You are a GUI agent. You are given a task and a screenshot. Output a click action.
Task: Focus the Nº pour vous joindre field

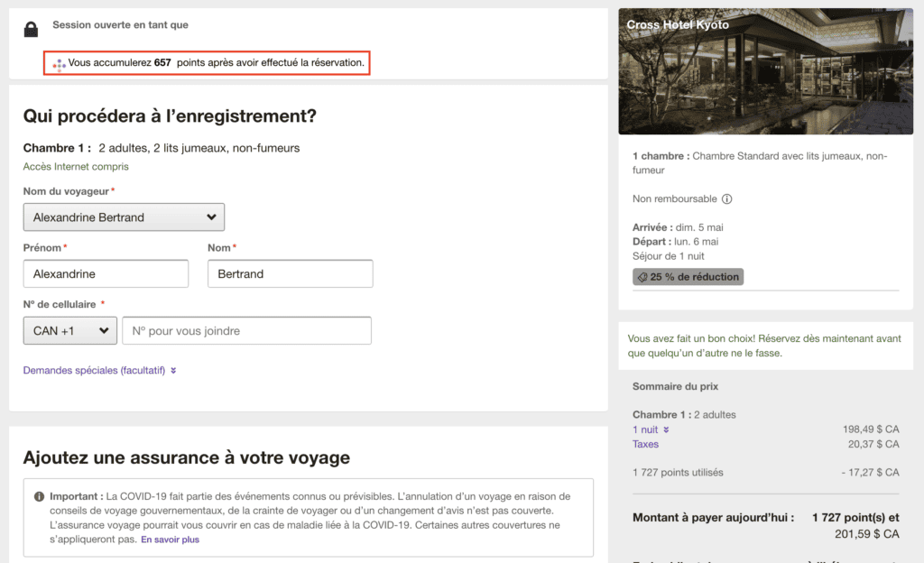(246, 331)
